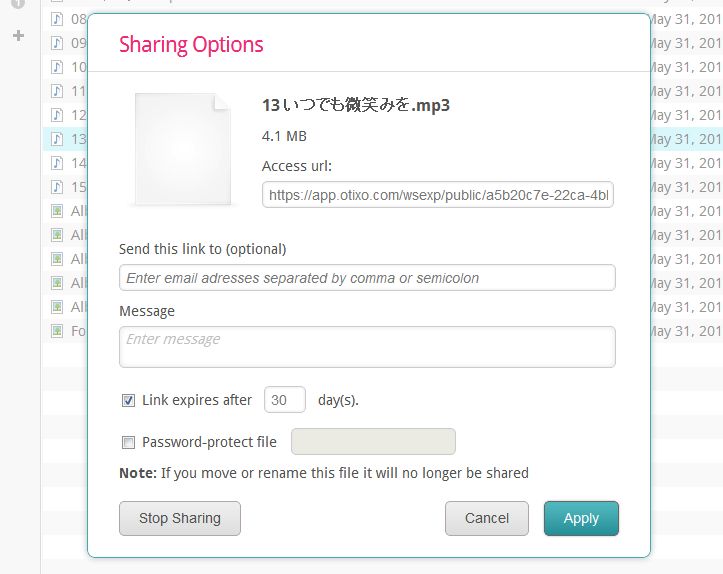Select the row 12 music file icon
The image size is (723, 574).
[57, 115]
